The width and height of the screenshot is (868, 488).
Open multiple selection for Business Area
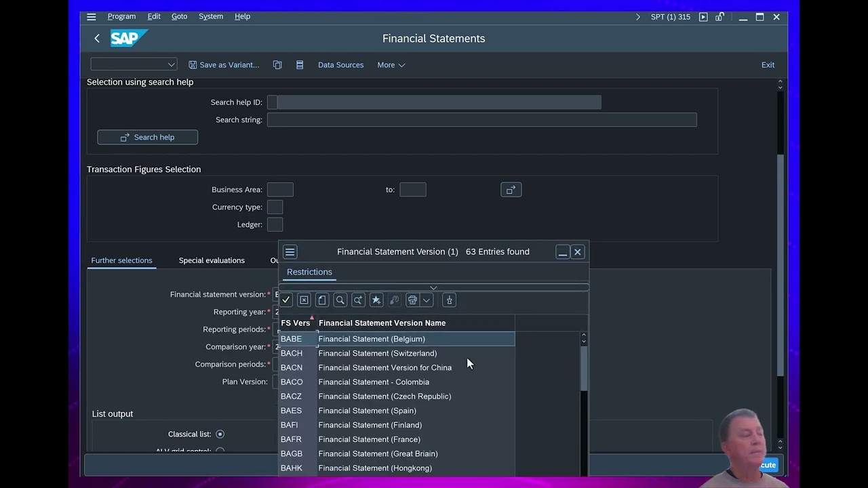pyautogui.click(x=511, y=190)
